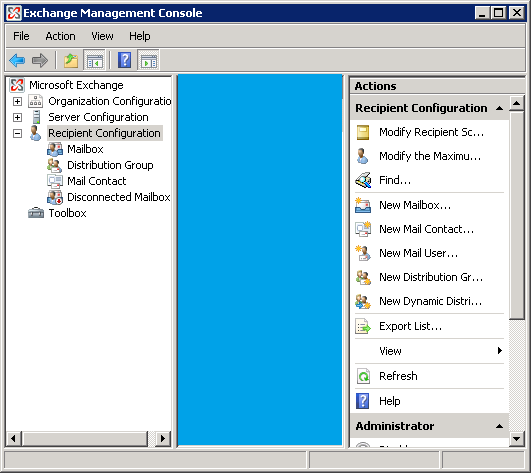The image size is (531, 473).
Task: Click the green Refresh action icon
Action: [363, 376]
